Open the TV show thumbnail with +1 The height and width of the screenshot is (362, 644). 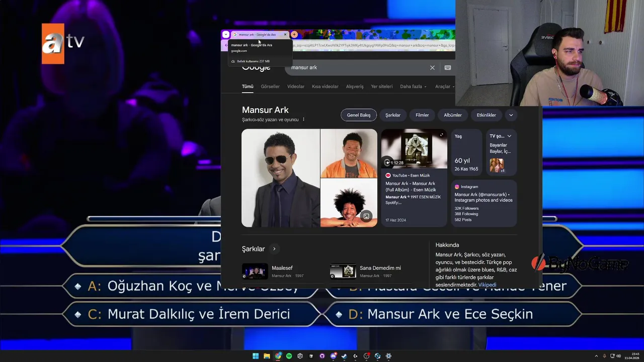497,165
